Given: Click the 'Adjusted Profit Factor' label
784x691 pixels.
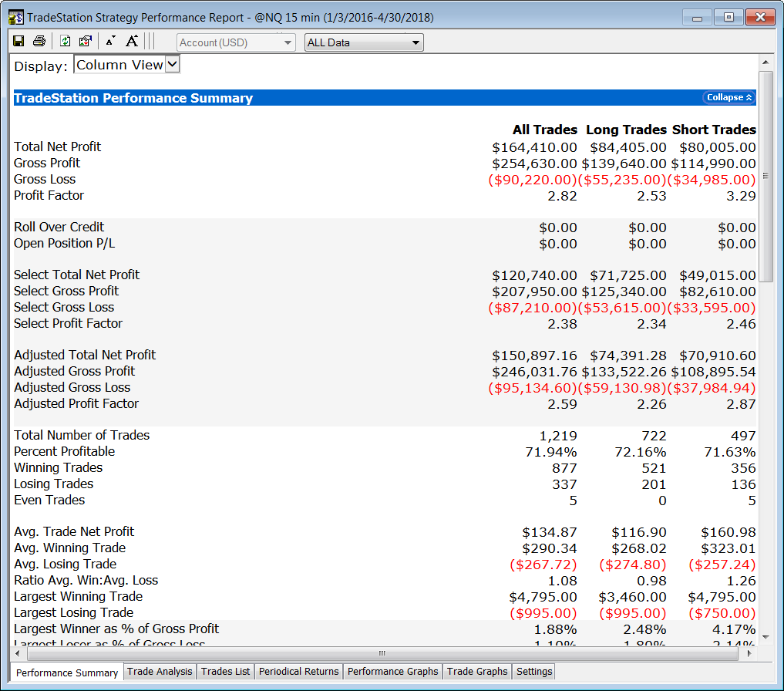Looking at the screenshot, I should (76, 403).
